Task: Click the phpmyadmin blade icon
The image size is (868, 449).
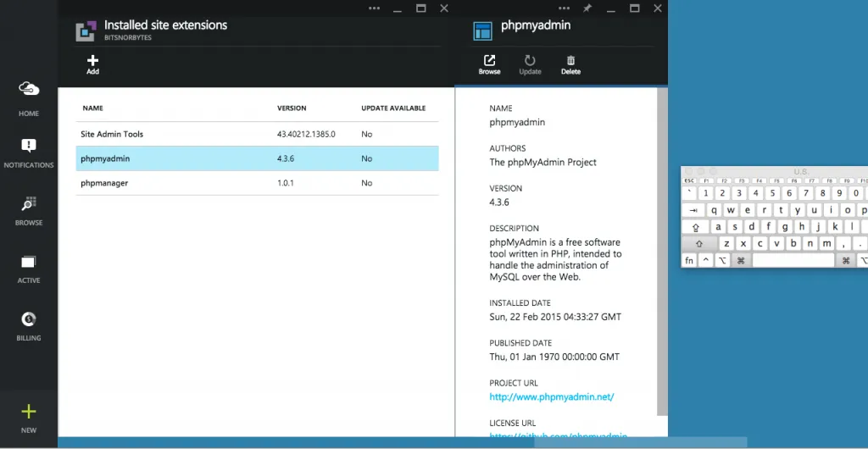Action: point(482,31)
